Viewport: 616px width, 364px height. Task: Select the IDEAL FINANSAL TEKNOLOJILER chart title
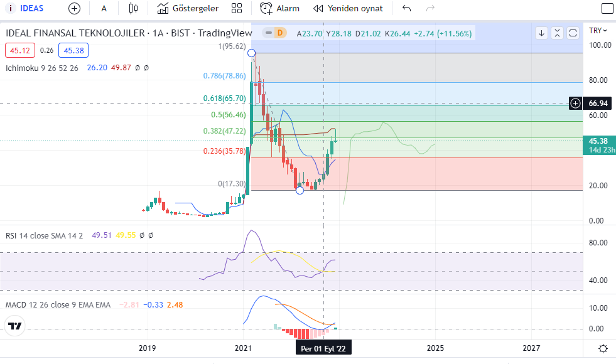(129, 33)
